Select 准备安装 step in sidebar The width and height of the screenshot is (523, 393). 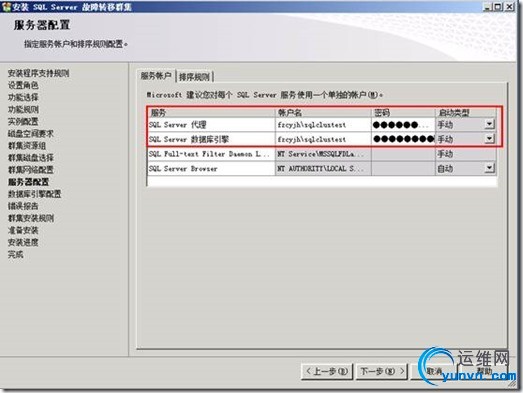pos(23,230)
